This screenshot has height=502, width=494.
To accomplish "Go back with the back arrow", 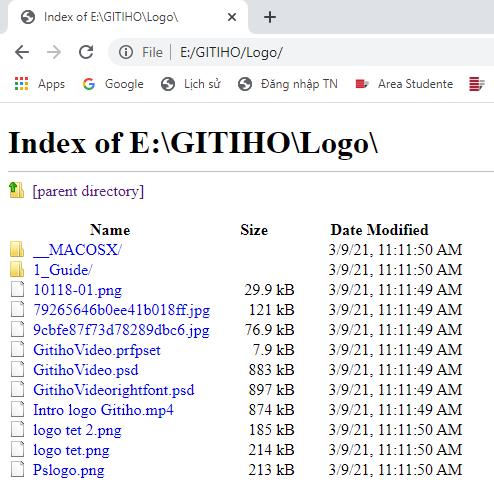I will click(x=22, y=52).
